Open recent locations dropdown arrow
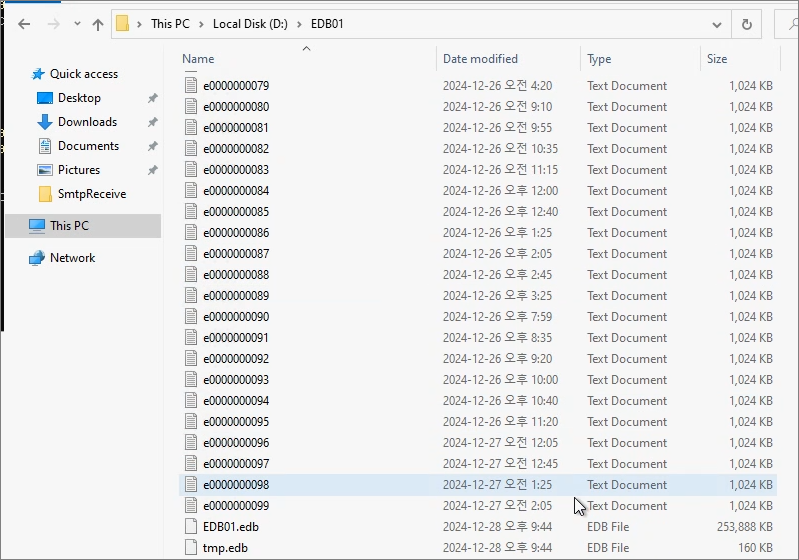This screenshot has height=560, width=799. 77,24
